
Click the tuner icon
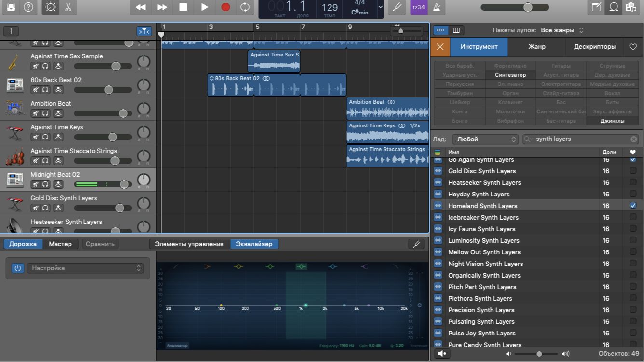(397, 7)
